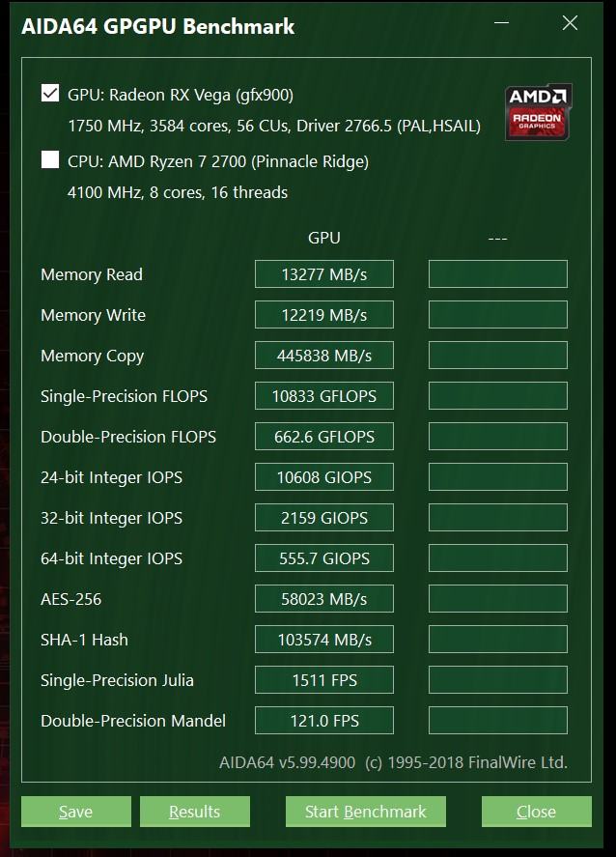Uncheck the GPU Radeon RX Vega checkbox
This screenshot has width=616, height=857.
pos(50,94)
